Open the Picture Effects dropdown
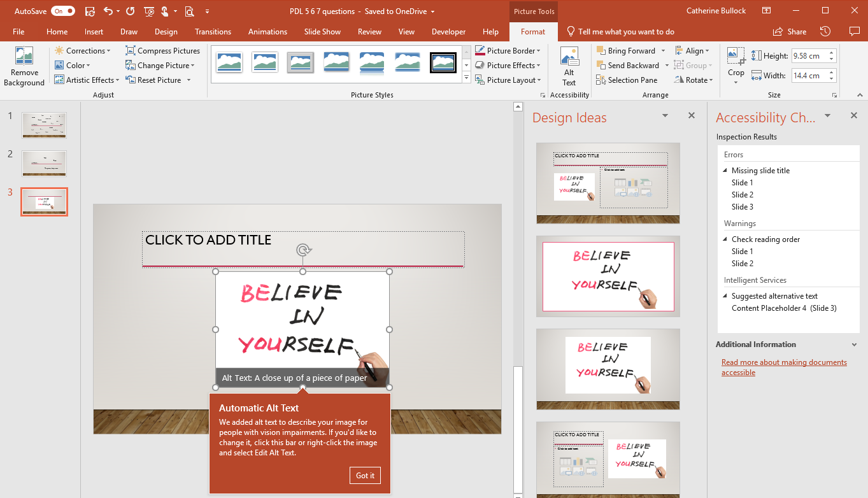This screenshot has height=498, width=868. [x=509, y=64]
